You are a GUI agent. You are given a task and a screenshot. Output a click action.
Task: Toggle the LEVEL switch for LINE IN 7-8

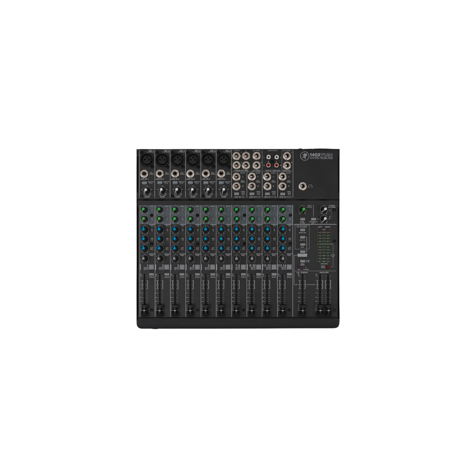[236, 194]
